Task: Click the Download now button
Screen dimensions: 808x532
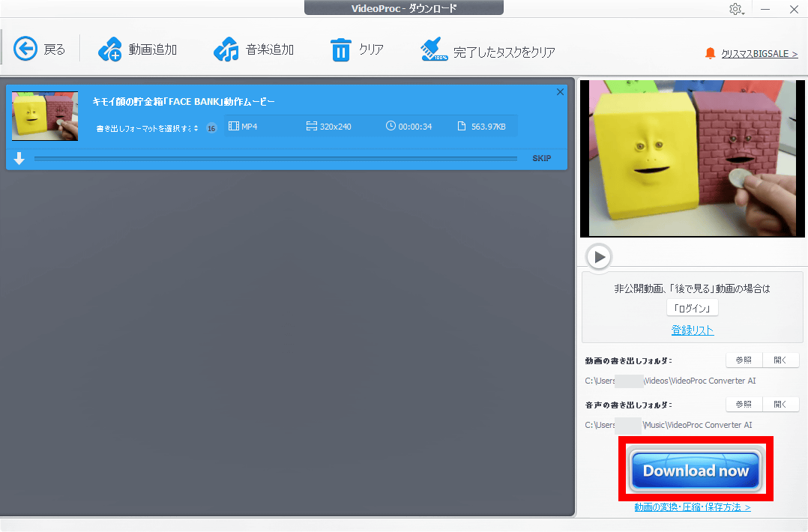Action: (x=696, y=471)
